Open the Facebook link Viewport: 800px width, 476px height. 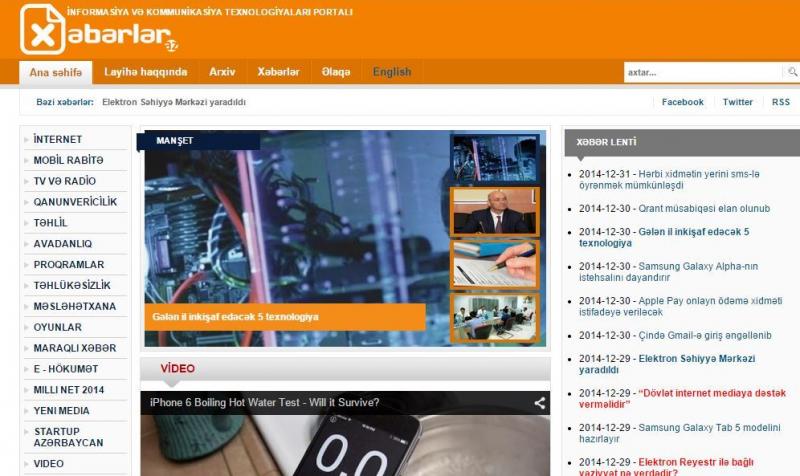tap(682, 102)
